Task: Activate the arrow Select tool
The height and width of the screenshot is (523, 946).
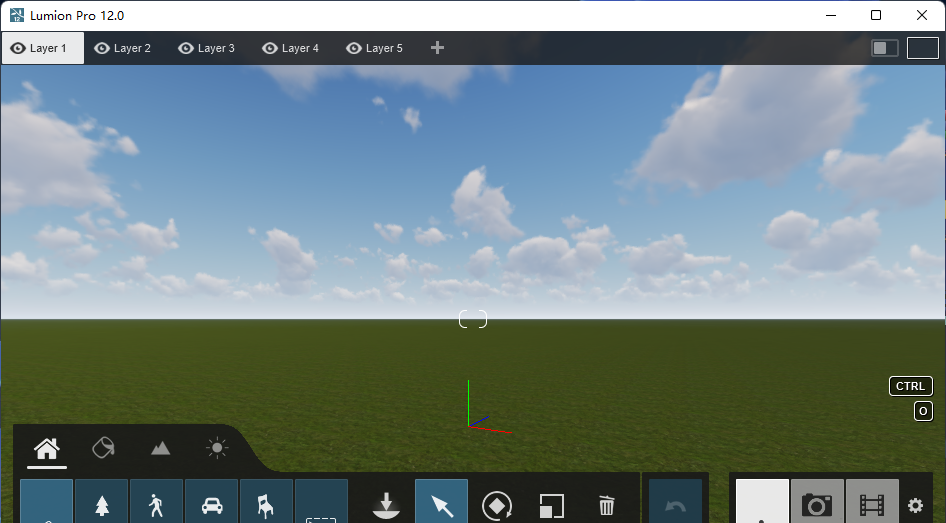Action: (442, 503)
